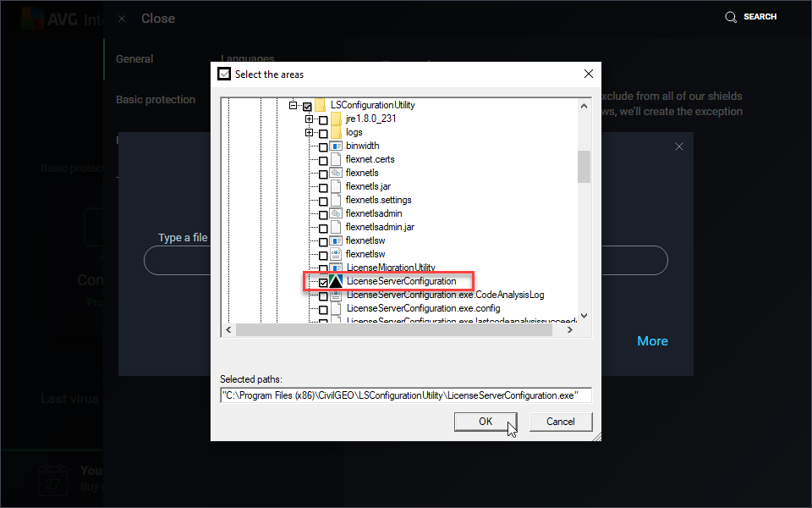Image resolution: width=812 pixels, height=508 pixels.
Task: Check the logs folder checkbox
Action: click(323, 134)
